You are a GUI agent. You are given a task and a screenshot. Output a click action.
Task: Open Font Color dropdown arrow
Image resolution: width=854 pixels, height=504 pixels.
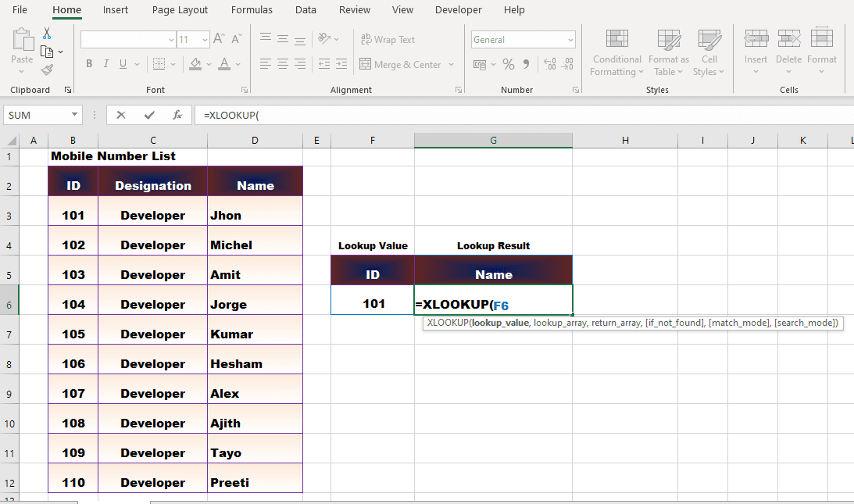(238, 64)
